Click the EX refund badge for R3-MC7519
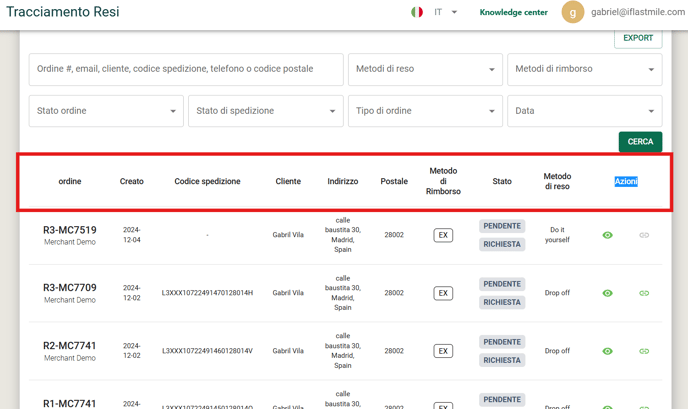 point(443,235)
